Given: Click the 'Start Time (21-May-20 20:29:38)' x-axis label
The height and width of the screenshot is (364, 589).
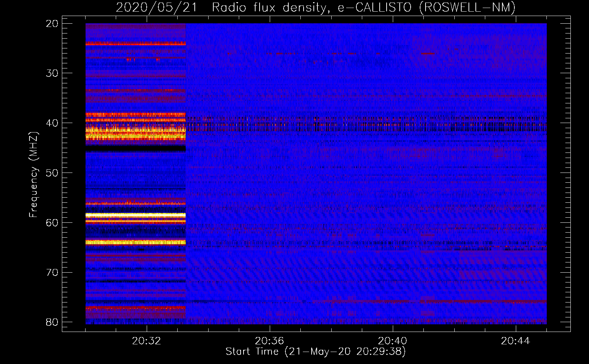Looking at the screenshot, I should click(x=316, y=352).
